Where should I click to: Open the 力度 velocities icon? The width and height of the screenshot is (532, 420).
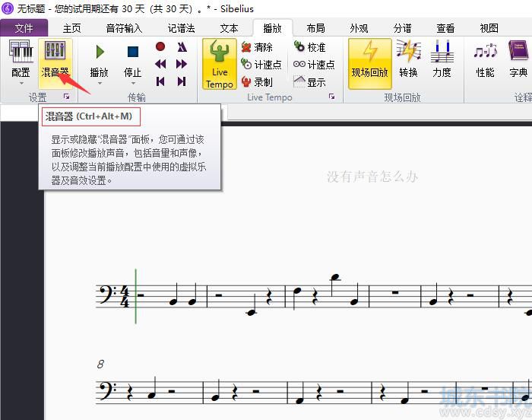442,59
